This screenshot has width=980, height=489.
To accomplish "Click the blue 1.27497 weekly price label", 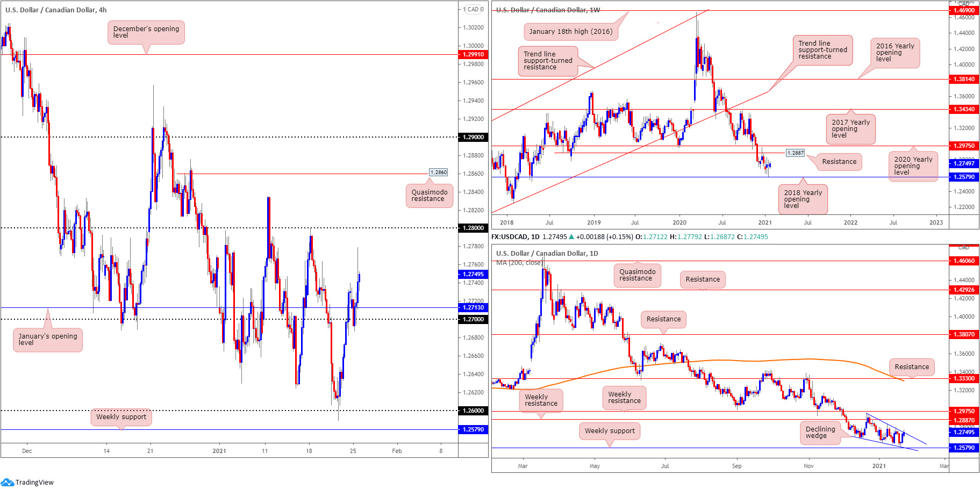I will click(963, 163).
